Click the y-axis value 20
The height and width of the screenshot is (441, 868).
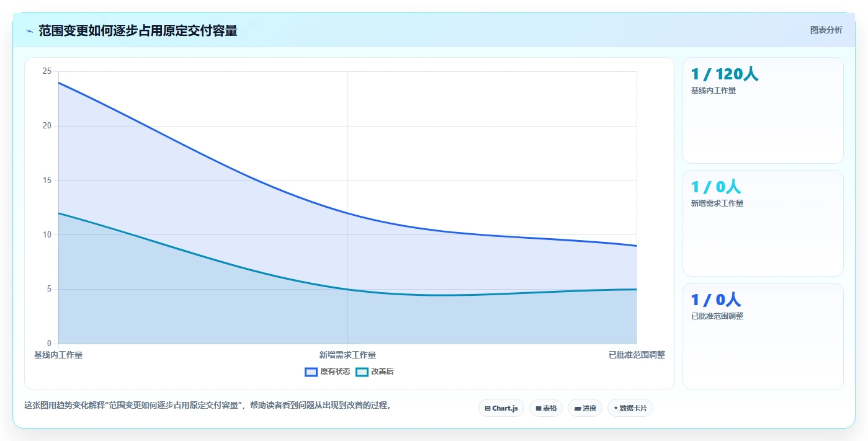click(x=47, y=126)
